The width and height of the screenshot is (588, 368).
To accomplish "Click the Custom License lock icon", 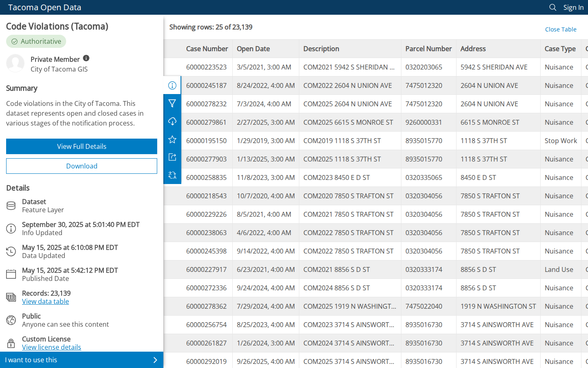I will click(11, 343).
